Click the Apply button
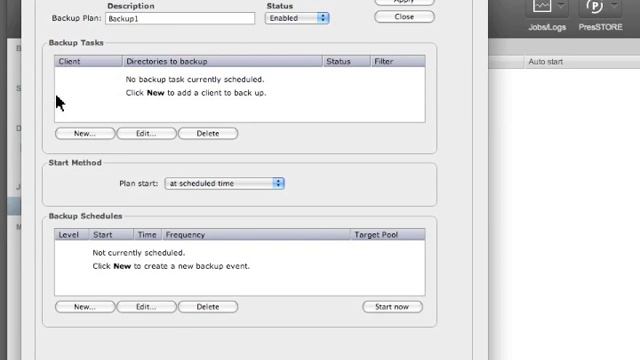The height and width of the screenshot is (360, 640). point(404,2)
